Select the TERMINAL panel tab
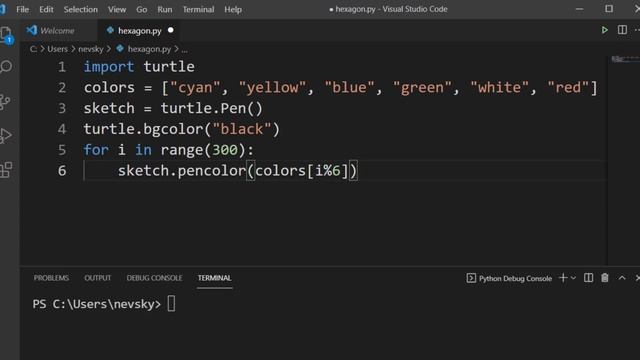Image resolution: width=640 pixels, height=360 pixels. (x=215, y=278)
